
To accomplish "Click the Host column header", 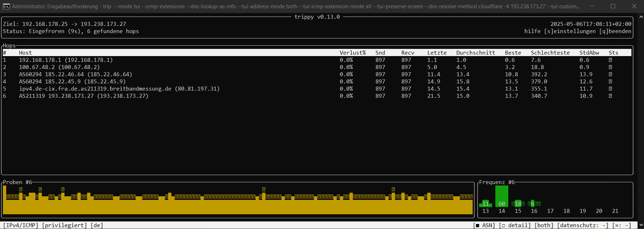I will coord(26,53).
